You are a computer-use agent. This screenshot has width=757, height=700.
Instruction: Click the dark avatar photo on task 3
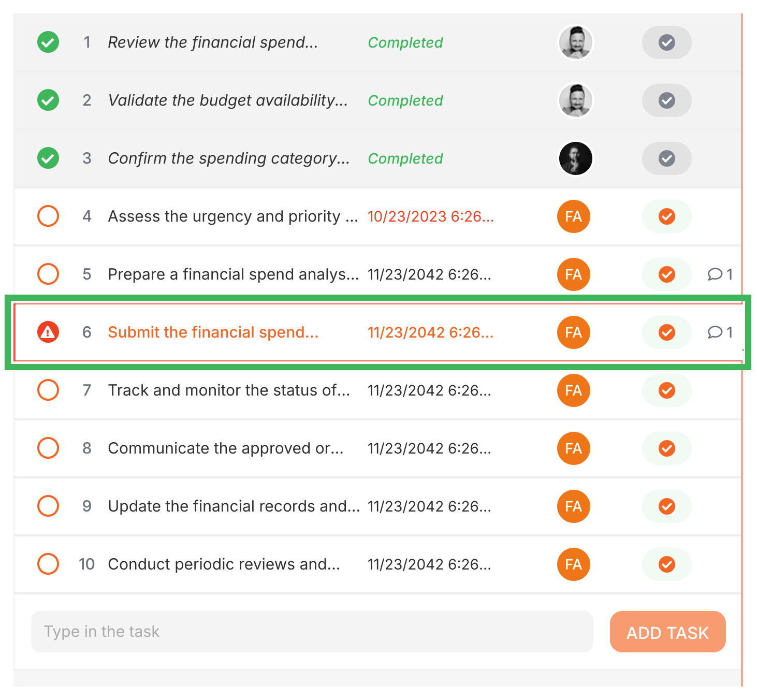pos(575,158)
